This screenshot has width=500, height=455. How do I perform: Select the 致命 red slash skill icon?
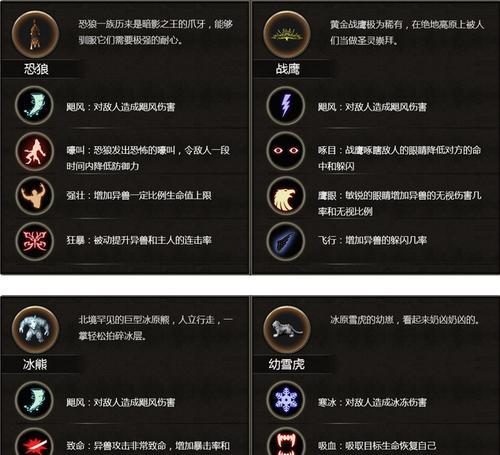[35, 441]
